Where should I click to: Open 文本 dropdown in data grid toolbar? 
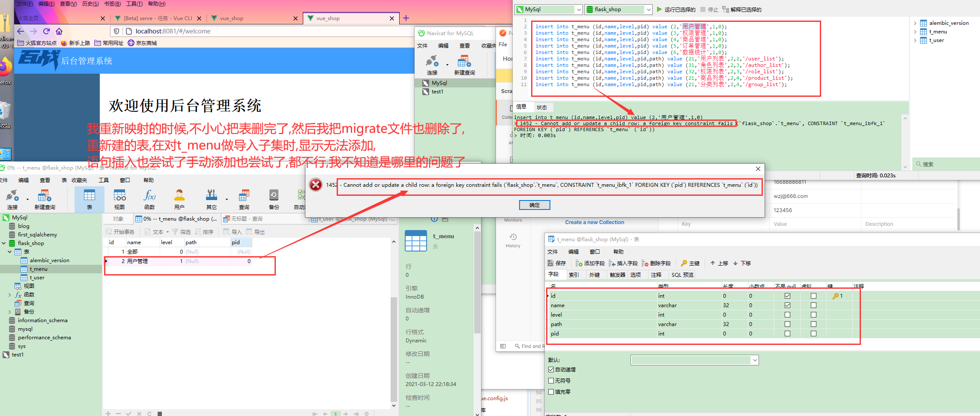[x=167, y=232]
